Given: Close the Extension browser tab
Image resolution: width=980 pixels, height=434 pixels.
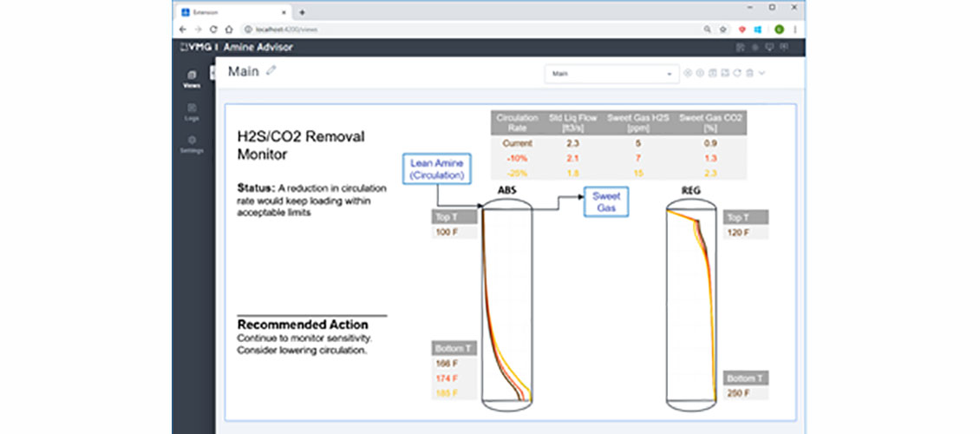Looking at the screenshot, I should coord(283,12).
